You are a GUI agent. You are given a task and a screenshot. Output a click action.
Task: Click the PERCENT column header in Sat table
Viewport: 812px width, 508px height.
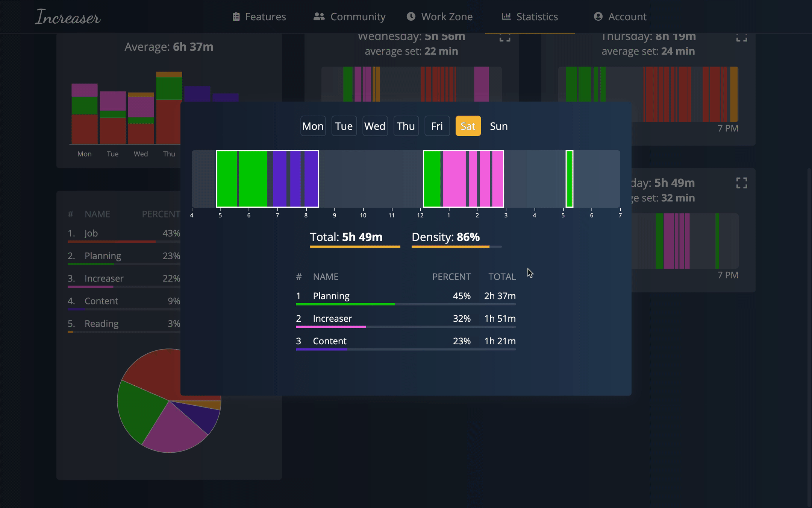coord(451,277)
